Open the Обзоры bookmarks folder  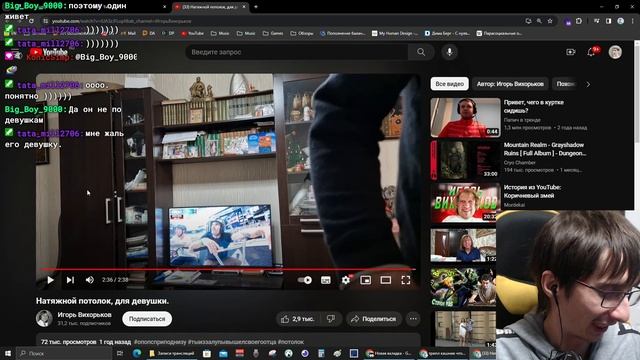click(x=302, y=33)
